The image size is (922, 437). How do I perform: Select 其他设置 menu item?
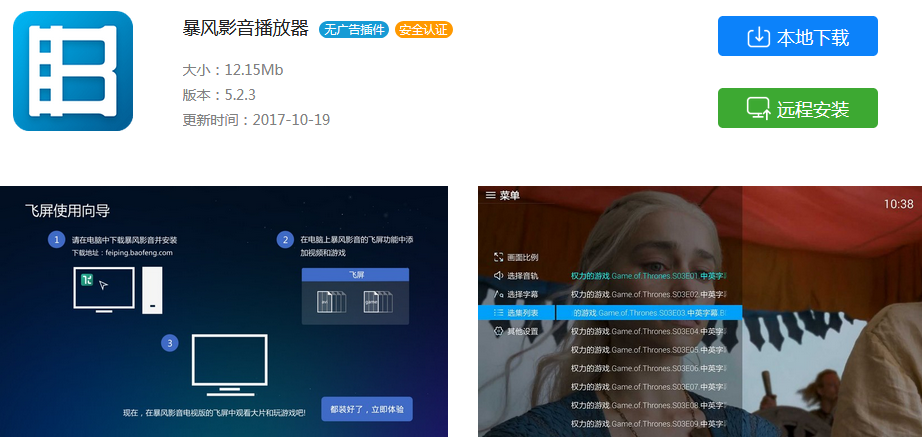[x=516, y=331]
